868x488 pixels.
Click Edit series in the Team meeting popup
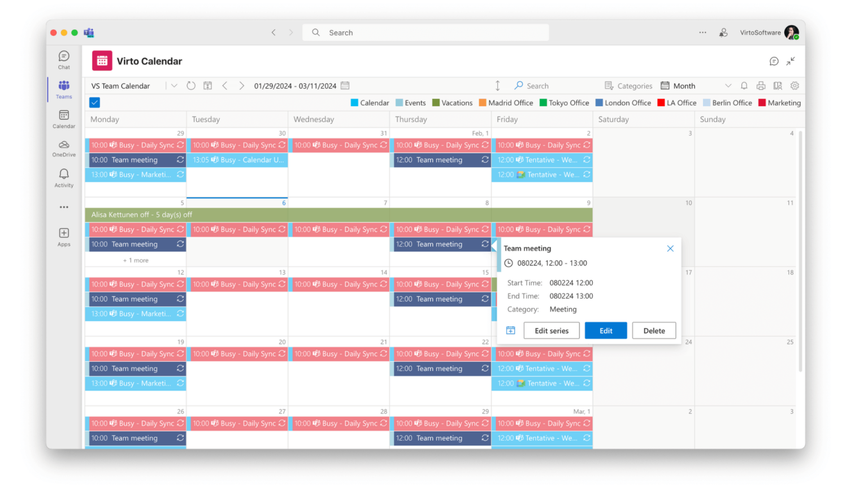coord(552,330)
